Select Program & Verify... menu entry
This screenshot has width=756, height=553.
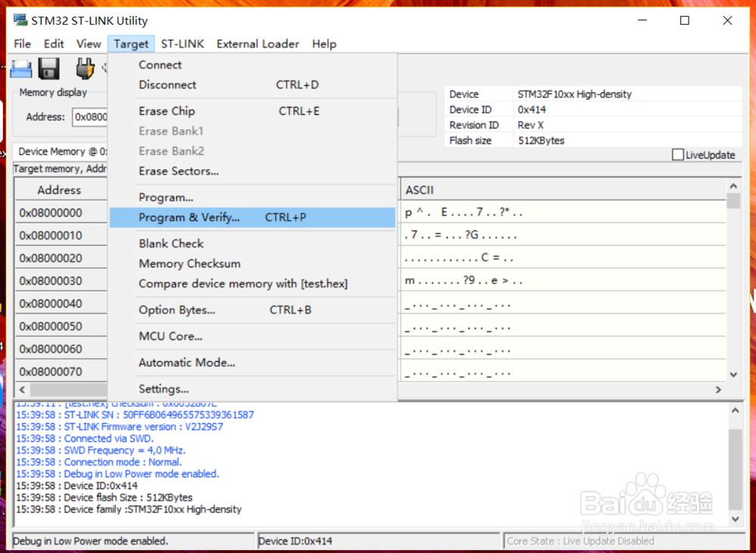(x=253, y=218)
